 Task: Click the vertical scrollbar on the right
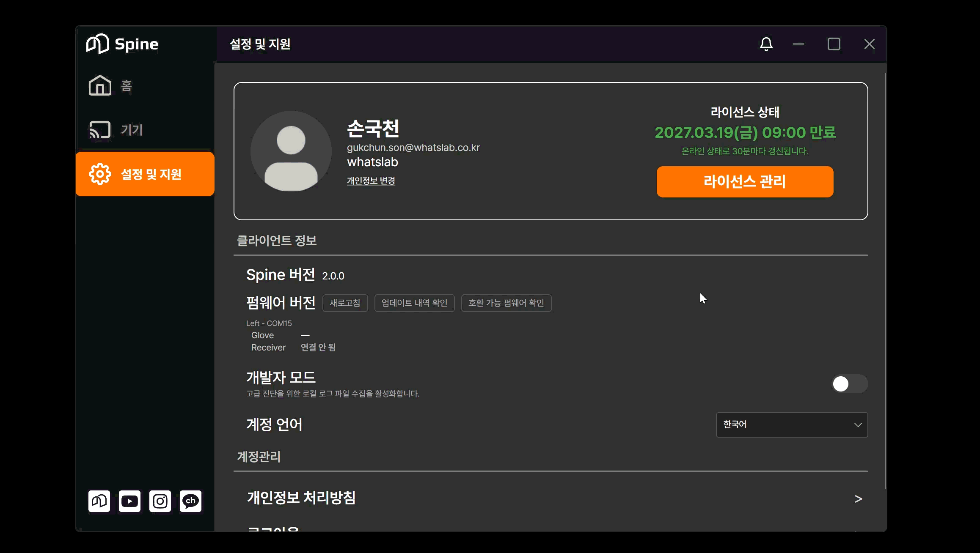(x=885, y=281)
